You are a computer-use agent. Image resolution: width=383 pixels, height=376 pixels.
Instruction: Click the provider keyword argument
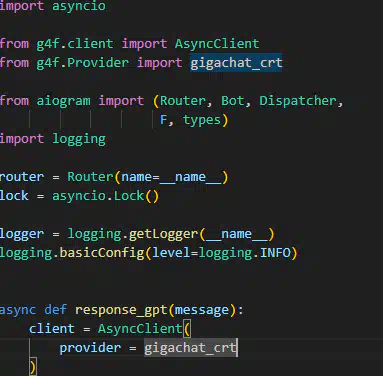click(x=90, y=348)
